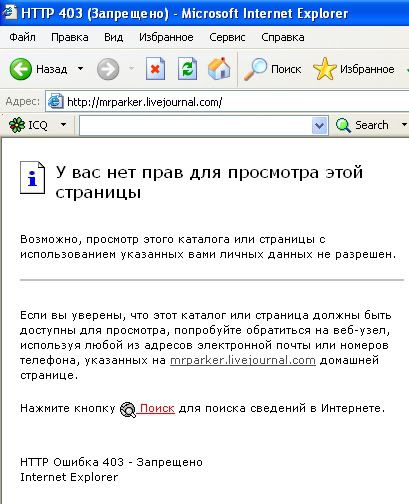Screen dimensions: 409x504
Task: Open the Правка menu
Action: coord(70,37)
